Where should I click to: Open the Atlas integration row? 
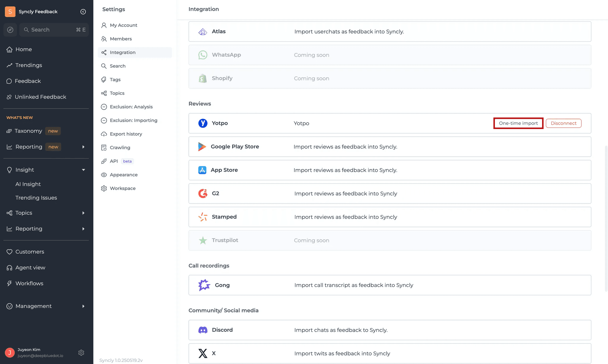(390, 31)
